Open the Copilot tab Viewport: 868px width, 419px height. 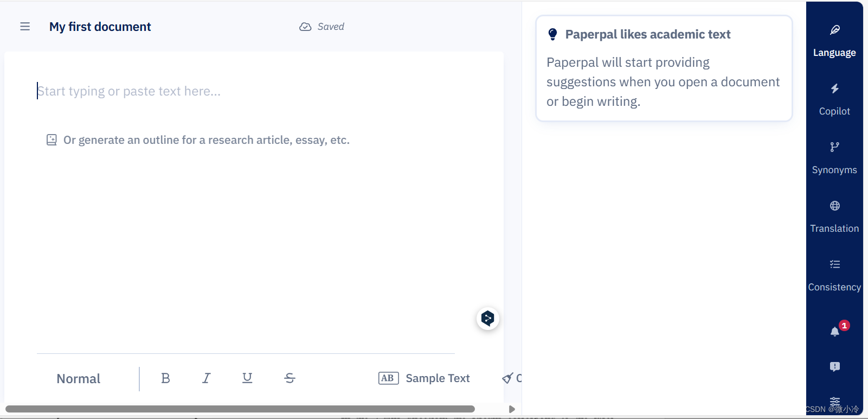point(834,100)
